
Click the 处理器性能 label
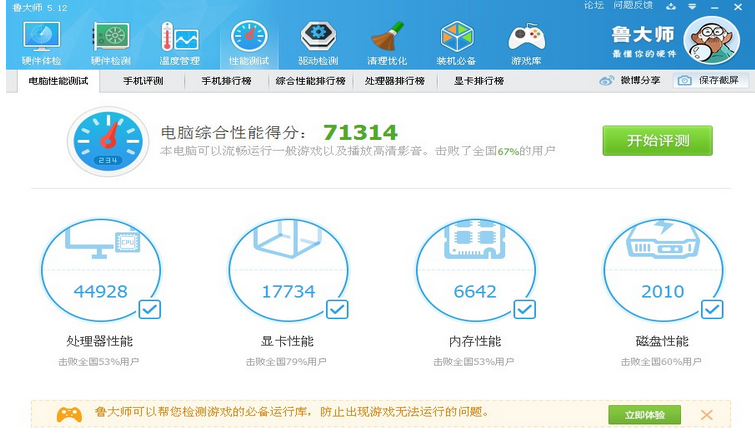pos(100,341)
